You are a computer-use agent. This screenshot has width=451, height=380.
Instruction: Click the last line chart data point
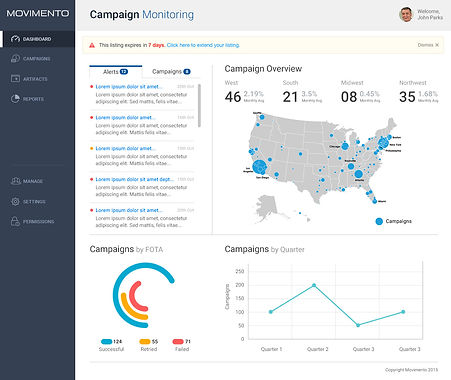click(x=403, y=312)
